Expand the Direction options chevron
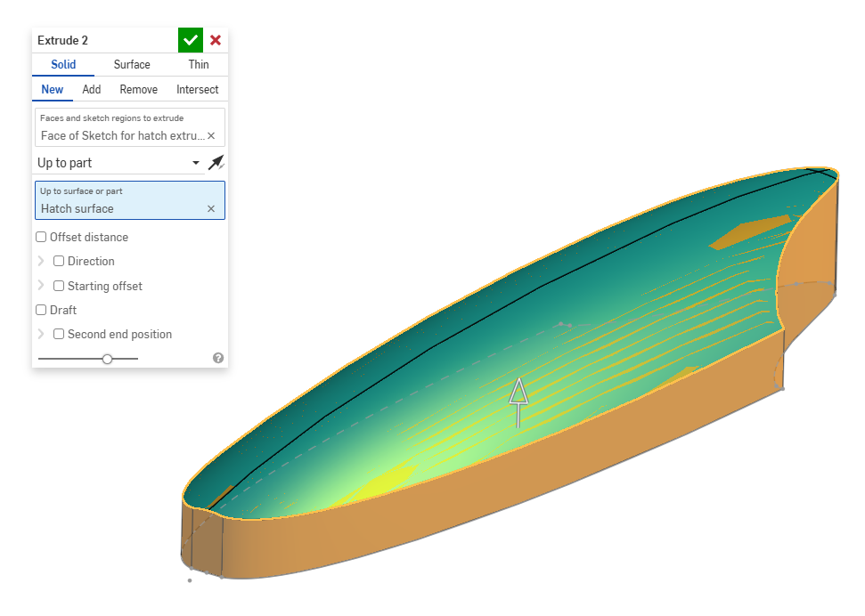The height and width of the screenshot is (616, 865). point(41,261)
